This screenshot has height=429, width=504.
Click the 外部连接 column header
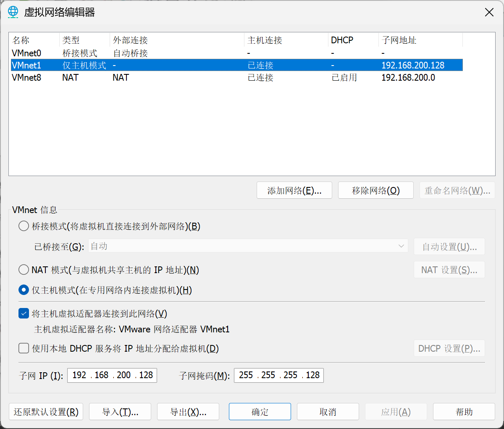[x=177, y=40]
